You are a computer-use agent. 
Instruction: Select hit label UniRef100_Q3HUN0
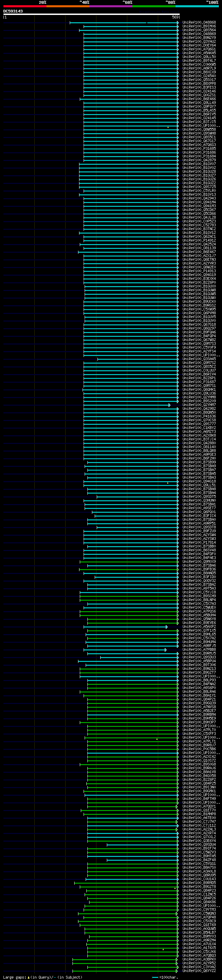[199, 500]
